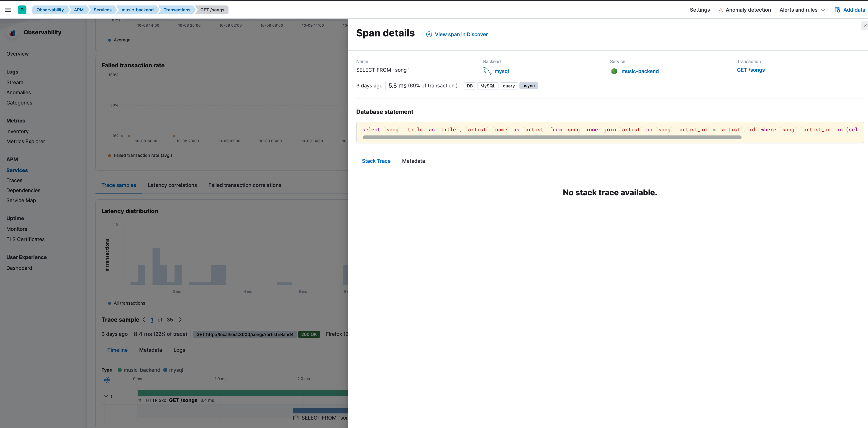Screen dimensions: 868x428
Task: Click the collapse waterfall icon in timeline
Action: (107, 380)
